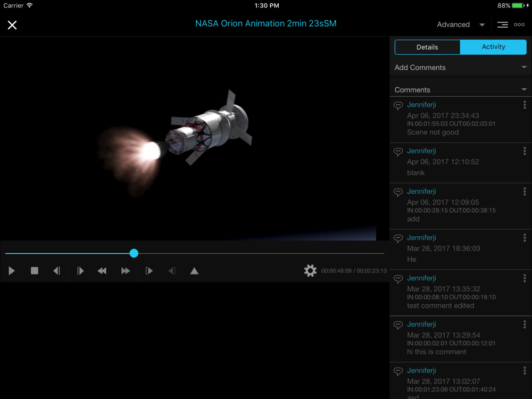Click the timecode 00:00:48:09 / 00:02:23:13 display
The image size is (532, 399).
[354, 271]
